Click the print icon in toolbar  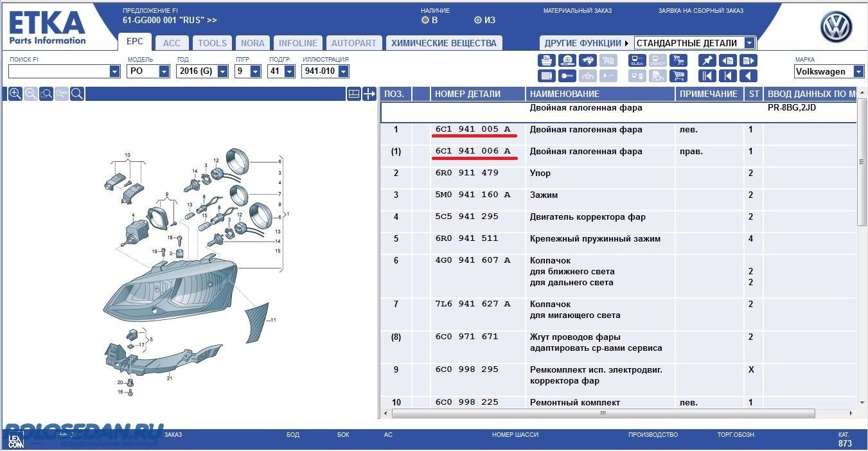tap(546, 61)
